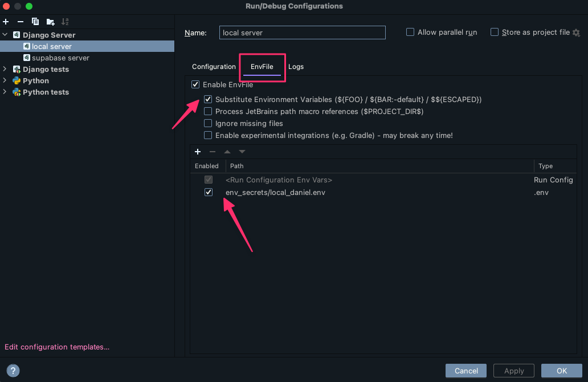Click the remove configuration minus icon
The image size is (588, 382).
(x=21, y=22)
